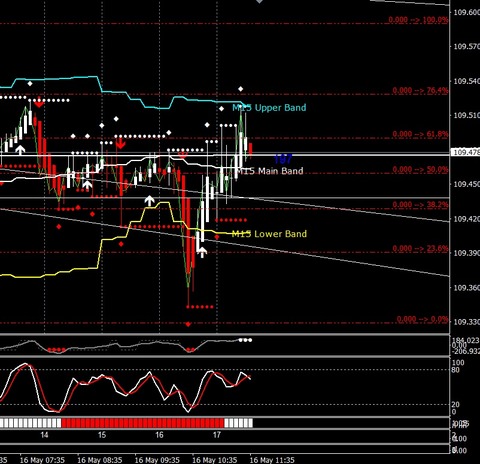Select the 50.0% Fibonacci level label
480x464 pixels.
pos(420,169)
